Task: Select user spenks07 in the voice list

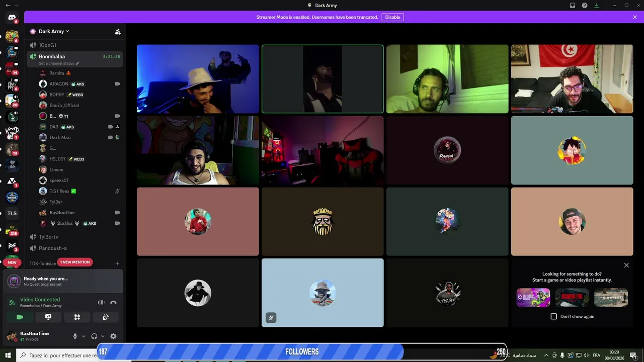Action: click(80, 180)
